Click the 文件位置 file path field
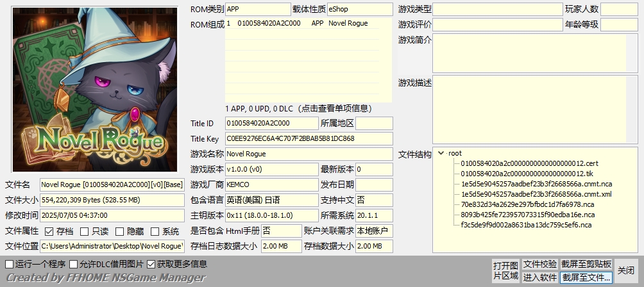The image size is (644, 287). click(112, 246)
